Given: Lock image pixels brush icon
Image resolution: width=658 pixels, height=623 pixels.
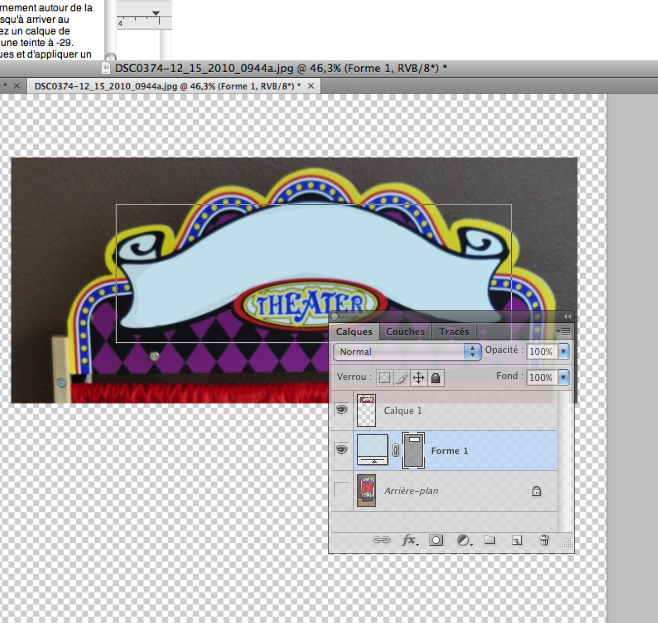Looking at the screenshot, I should [402, 378].
